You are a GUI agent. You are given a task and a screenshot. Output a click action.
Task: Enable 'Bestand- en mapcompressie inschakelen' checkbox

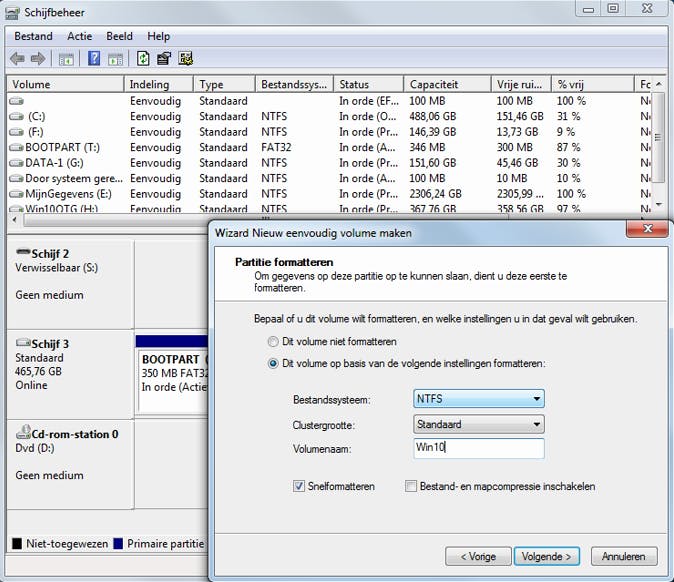pos(411,486)
